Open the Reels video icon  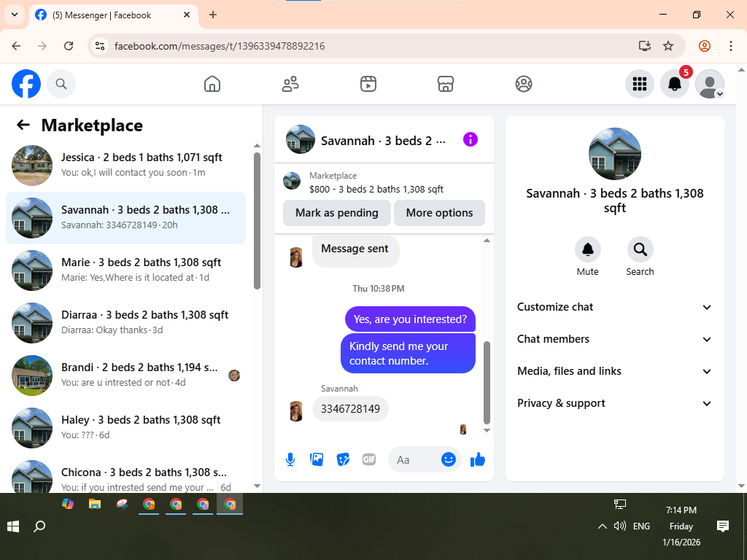tap(368, 84)
